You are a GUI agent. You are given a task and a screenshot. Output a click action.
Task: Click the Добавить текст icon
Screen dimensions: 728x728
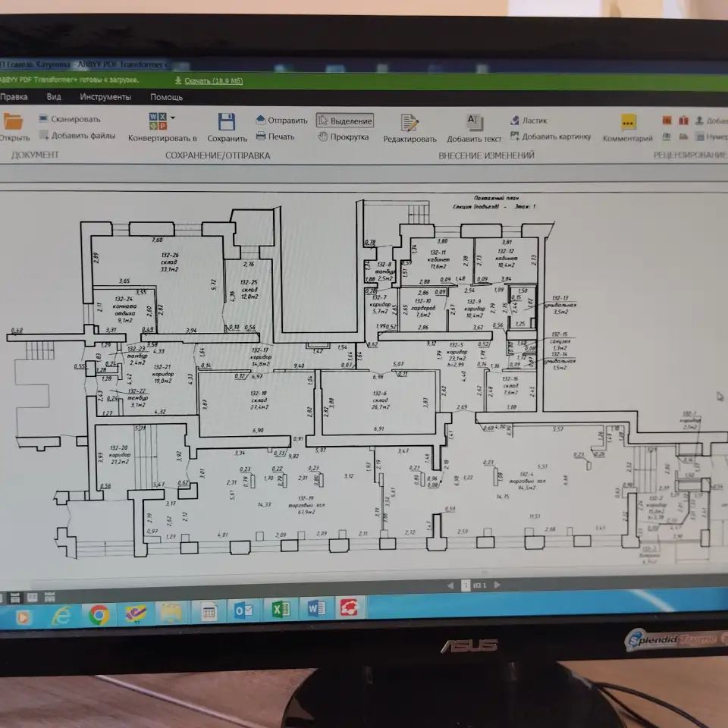[x=475, y=121]
